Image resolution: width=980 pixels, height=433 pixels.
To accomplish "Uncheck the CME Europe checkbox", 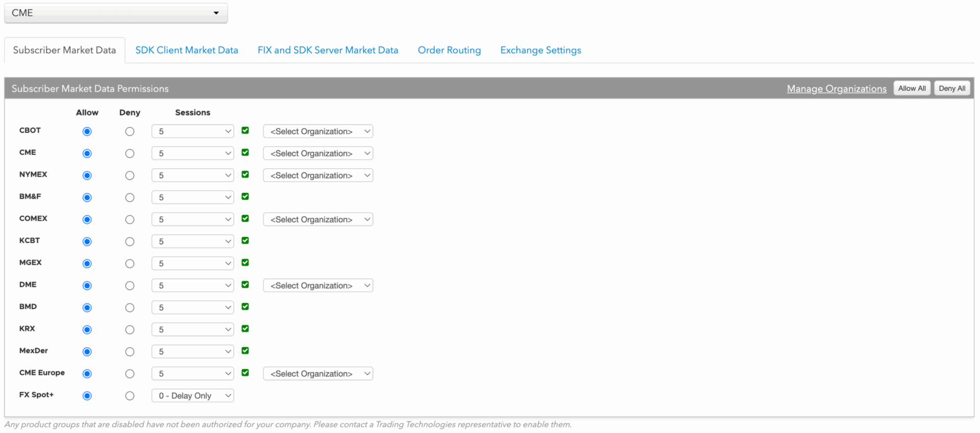I will coord(246,373).
